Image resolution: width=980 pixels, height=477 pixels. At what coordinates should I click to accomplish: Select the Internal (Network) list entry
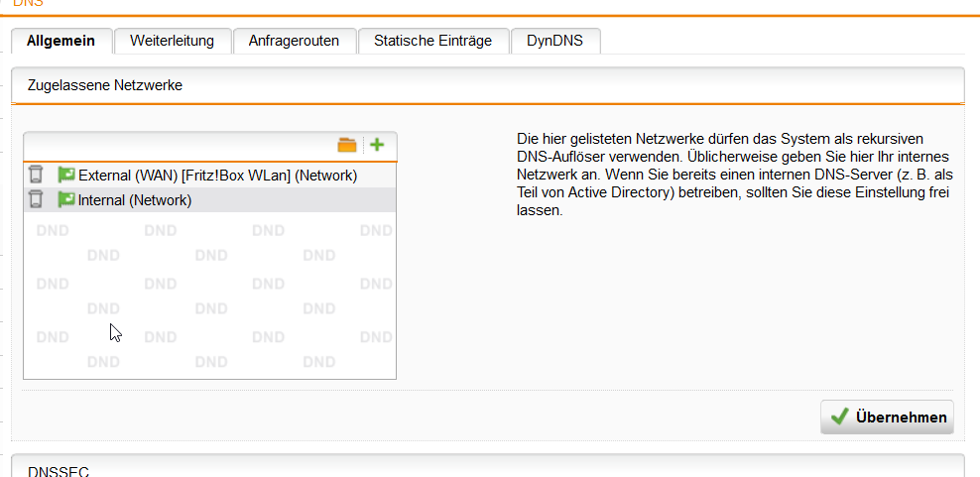click(210, 200)
